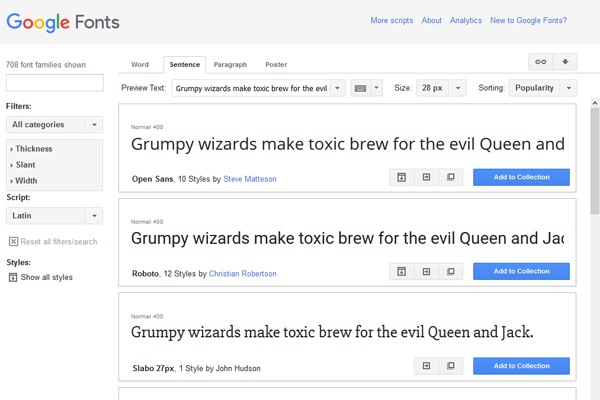Open the Latin script dropdown

pos(54,216)
